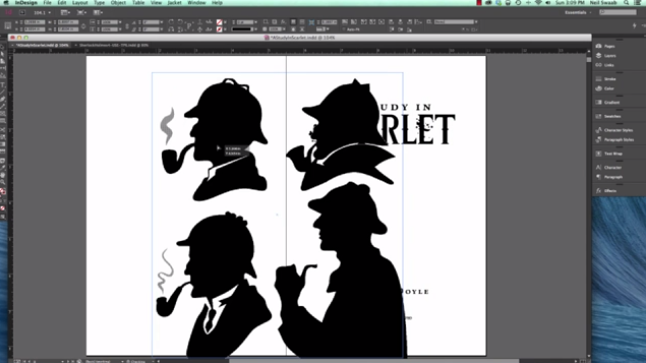The width and height of the screenshot is (646, 363).
Task: Click the macOS Spotlight search icon
Action: coord(626,2)
